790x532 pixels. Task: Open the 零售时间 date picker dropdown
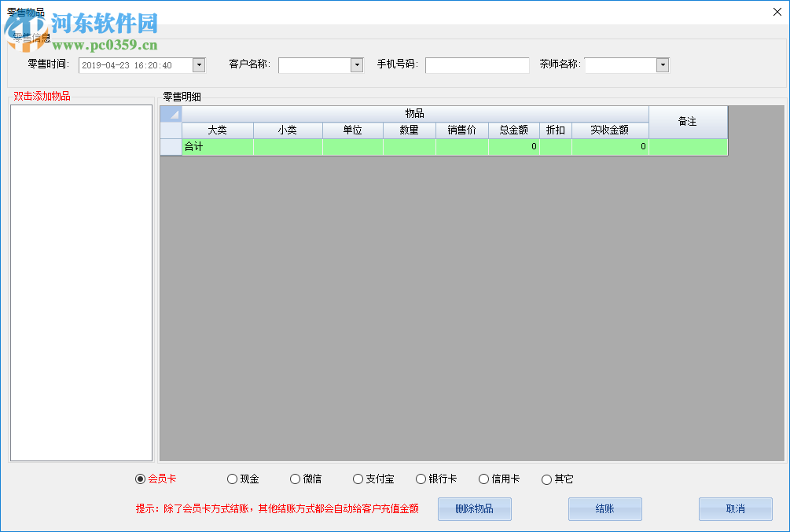[200, 65]
